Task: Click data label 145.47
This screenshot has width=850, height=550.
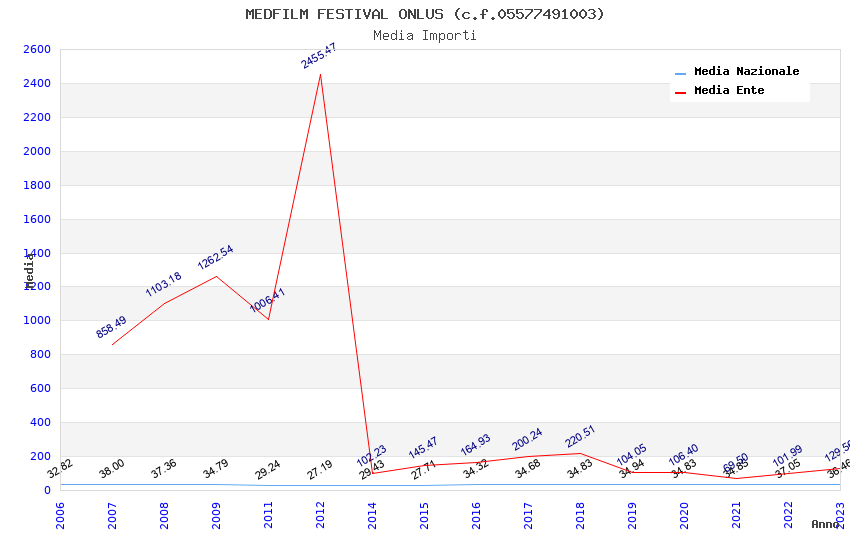Action: click(x=423, y=448)
